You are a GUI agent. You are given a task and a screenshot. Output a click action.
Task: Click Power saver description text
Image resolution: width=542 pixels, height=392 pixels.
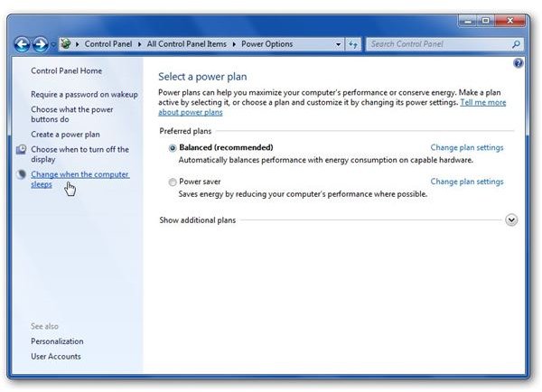(303, 194)
